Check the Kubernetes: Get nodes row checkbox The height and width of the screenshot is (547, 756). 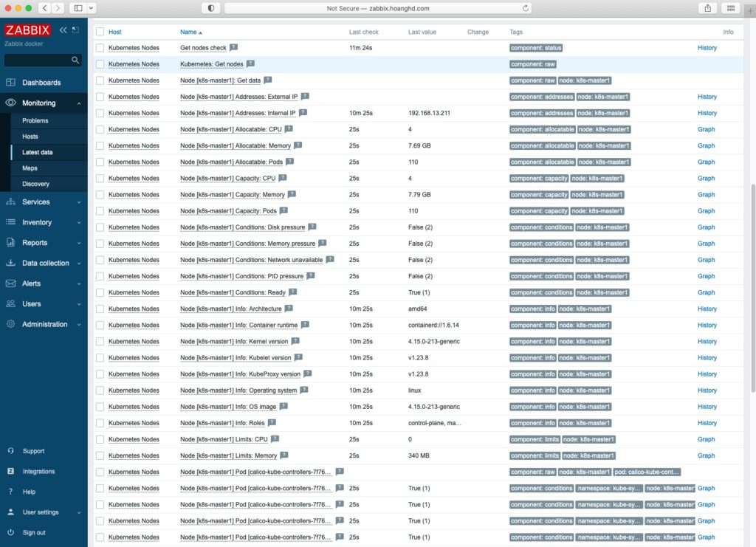100,64
